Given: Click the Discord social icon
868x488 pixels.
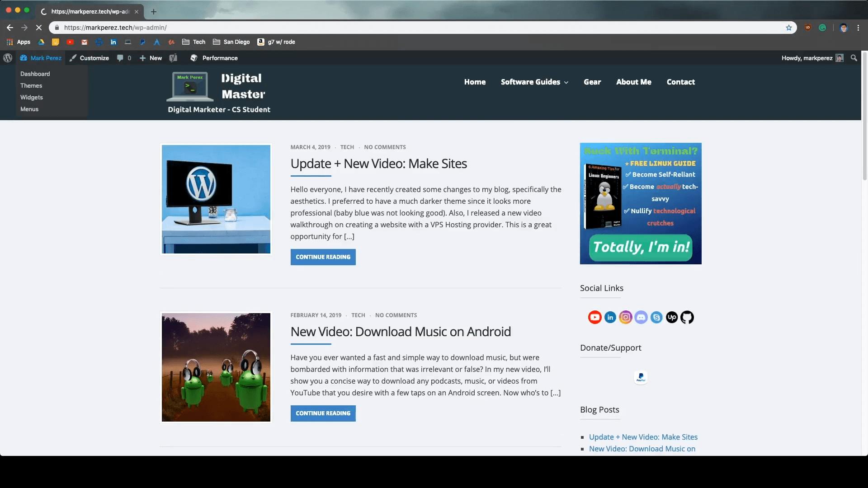Looking at the screenshot, I should [641, 317].
